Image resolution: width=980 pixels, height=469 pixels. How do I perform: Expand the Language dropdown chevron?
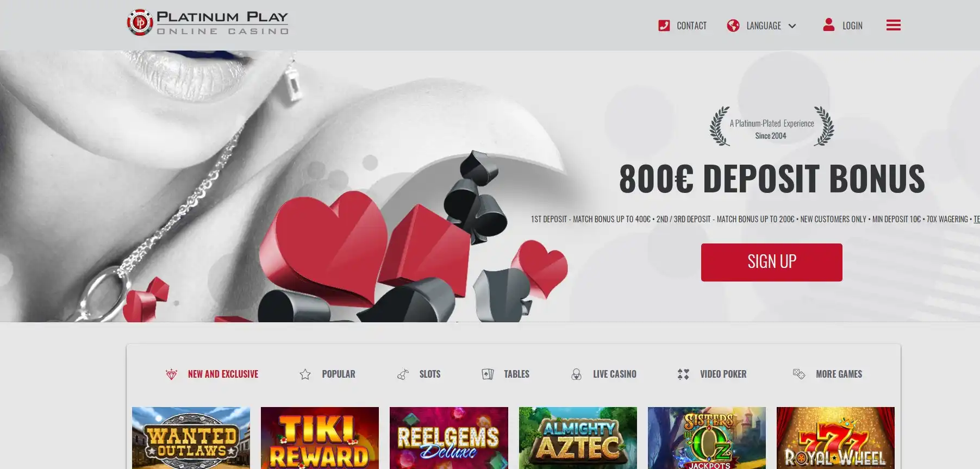coord(792,26)
